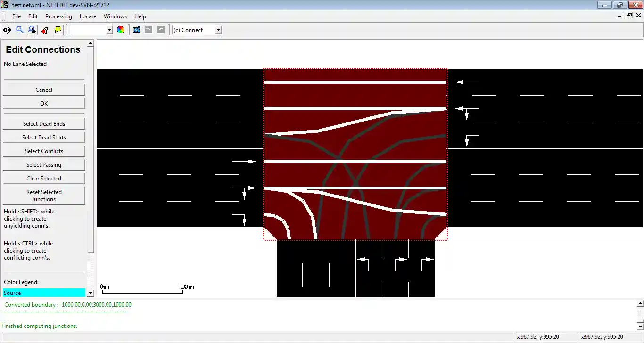Click the left status bar coordinate field
The image size is (644, 343).
(546, 337)
